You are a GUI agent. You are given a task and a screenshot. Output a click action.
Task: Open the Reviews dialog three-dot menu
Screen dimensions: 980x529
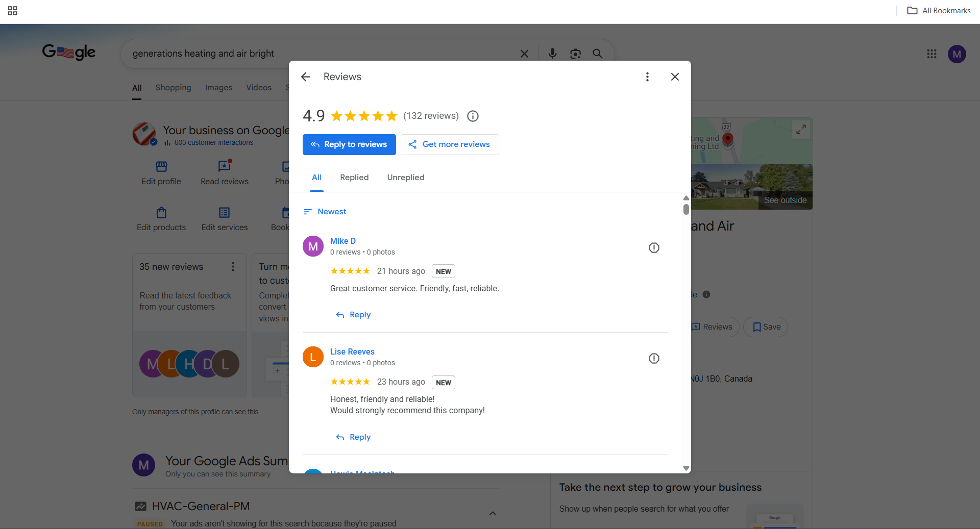tap(647, 77)
